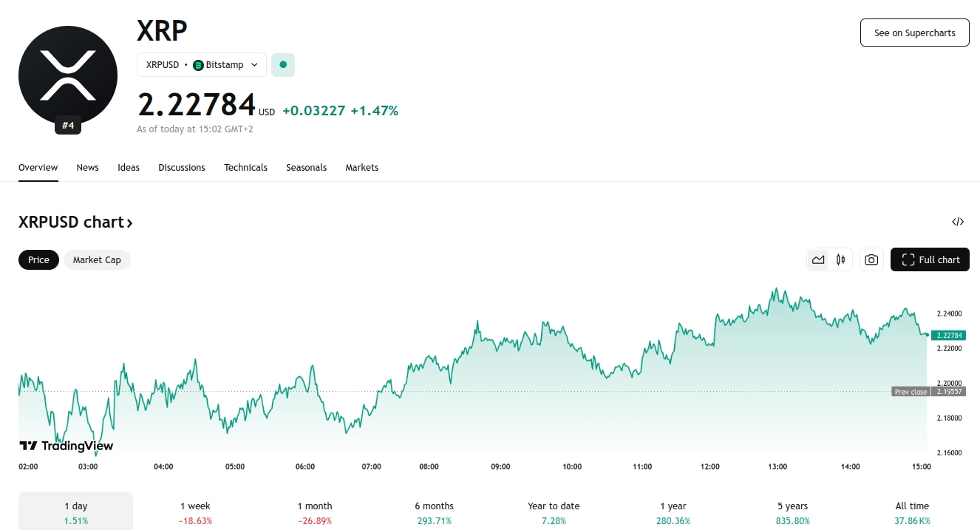980x530 pixels.
Task: Click the #4 rank badge
Action: (68, 126)
